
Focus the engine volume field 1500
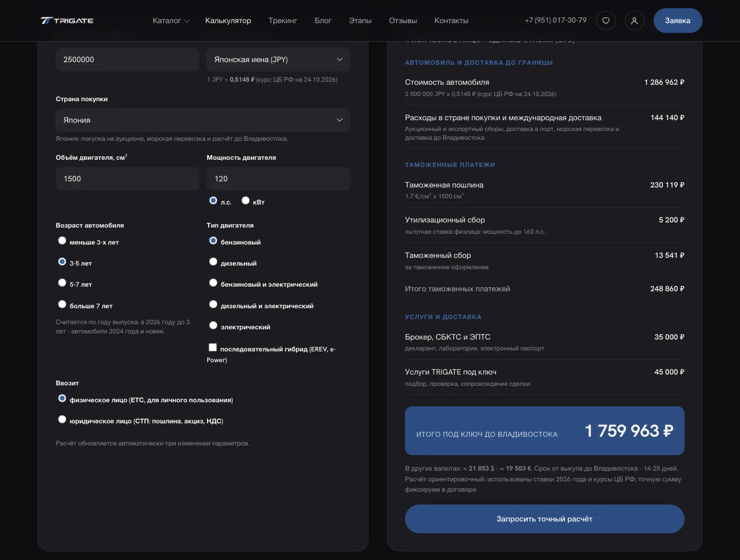(127, 179)
